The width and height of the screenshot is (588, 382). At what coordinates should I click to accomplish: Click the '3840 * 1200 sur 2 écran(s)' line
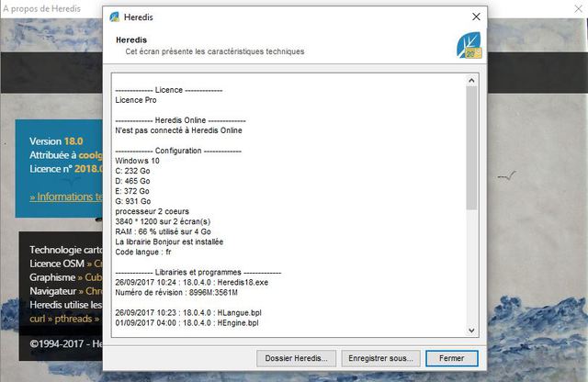pyautogui.click(x=163, y=221)
